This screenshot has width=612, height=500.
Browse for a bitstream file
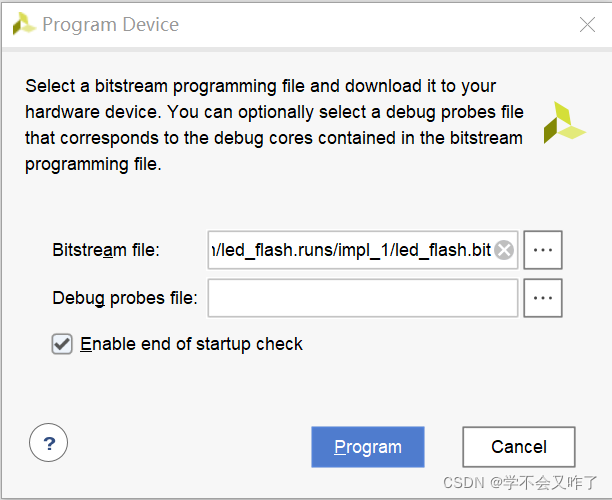[543, 250]
